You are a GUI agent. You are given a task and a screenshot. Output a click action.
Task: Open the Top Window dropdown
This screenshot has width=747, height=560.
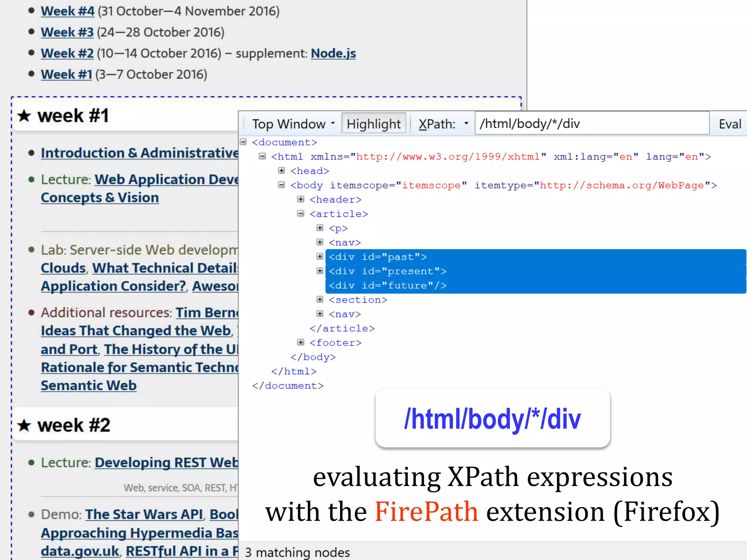click(x=293, y=124)
